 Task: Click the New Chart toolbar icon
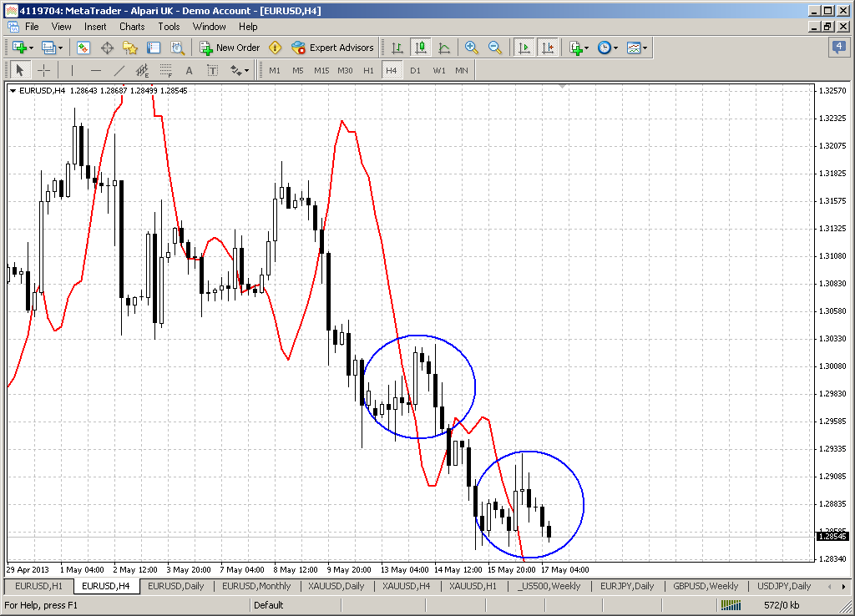pos(19,48)
